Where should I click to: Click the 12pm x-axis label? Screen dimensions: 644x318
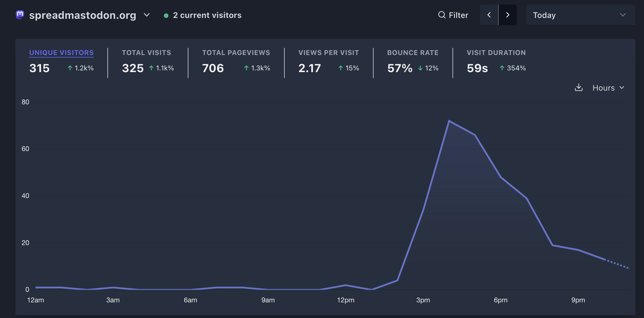click(x=346, y=300)
